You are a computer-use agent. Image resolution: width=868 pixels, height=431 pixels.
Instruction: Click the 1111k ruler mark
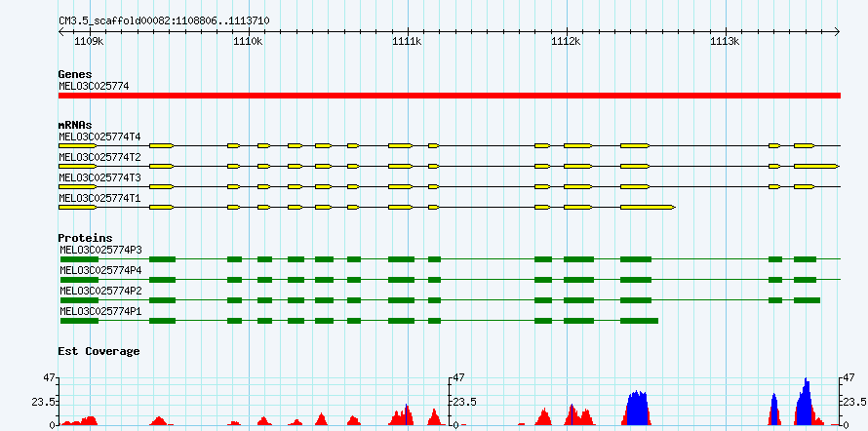pyautogui.click(x=407, y=42)
